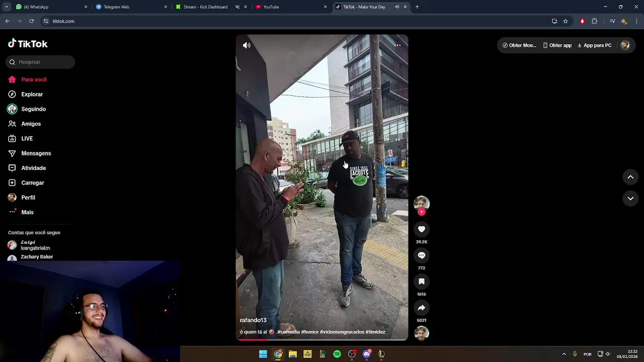This screenshot has height=362, width=644.
Task: Click the Pesquisar search field
Action: click(40, 62)
